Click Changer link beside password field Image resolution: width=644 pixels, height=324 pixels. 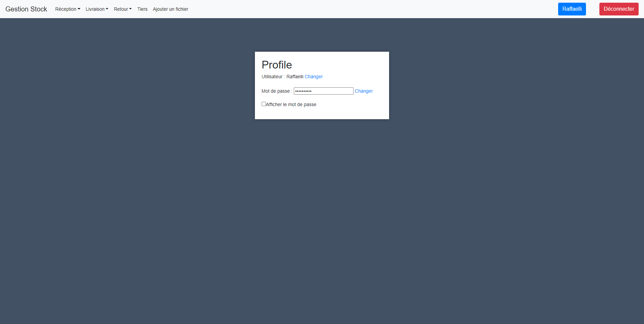coord(364,91)
